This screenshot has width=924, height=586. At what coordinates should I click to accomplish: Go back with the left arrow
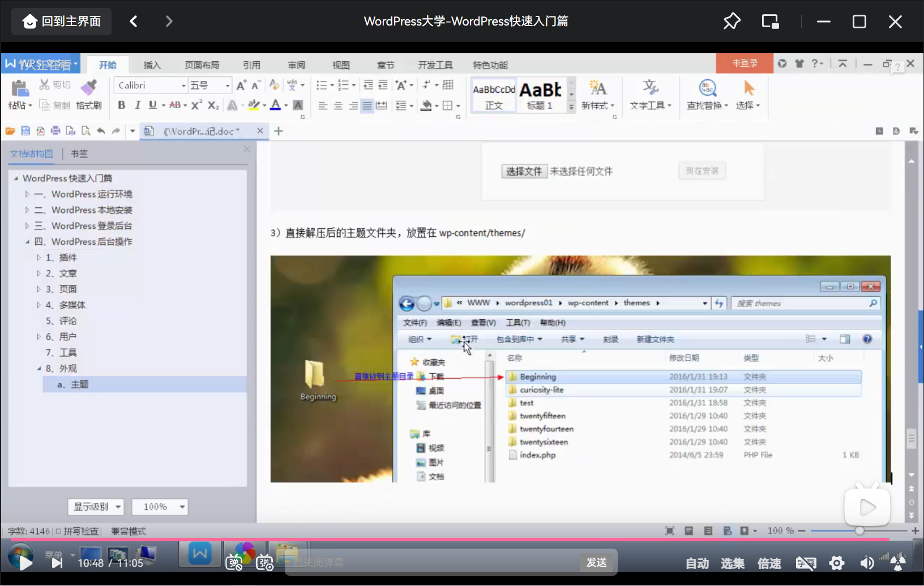(134, 22)
